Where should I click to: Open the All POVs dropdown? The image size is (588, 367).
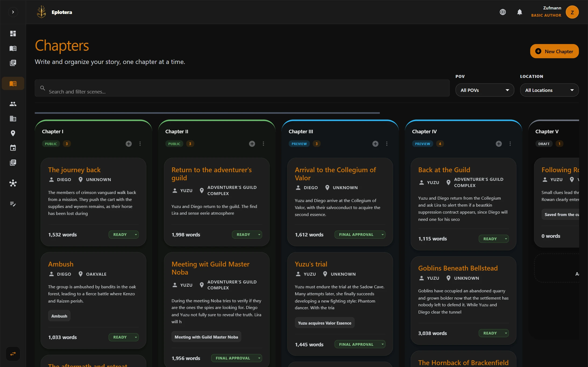click(x=485, y=90)
